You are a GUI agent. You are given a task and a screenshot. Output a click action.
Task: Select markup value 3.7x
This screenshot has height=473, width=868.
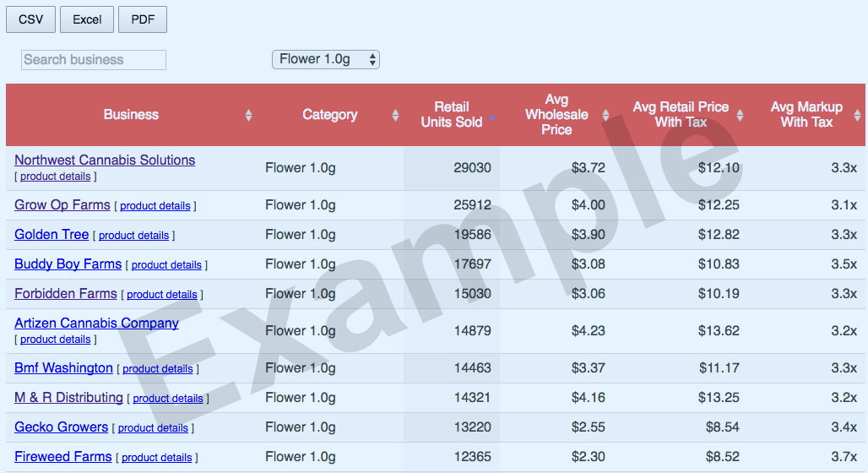(844, 456)
